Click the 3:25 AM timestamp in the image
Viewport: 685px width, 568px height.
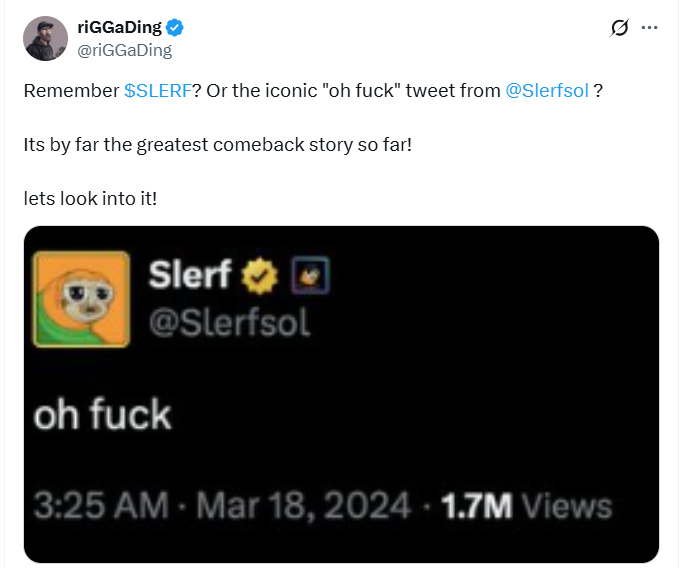(101, 505)
